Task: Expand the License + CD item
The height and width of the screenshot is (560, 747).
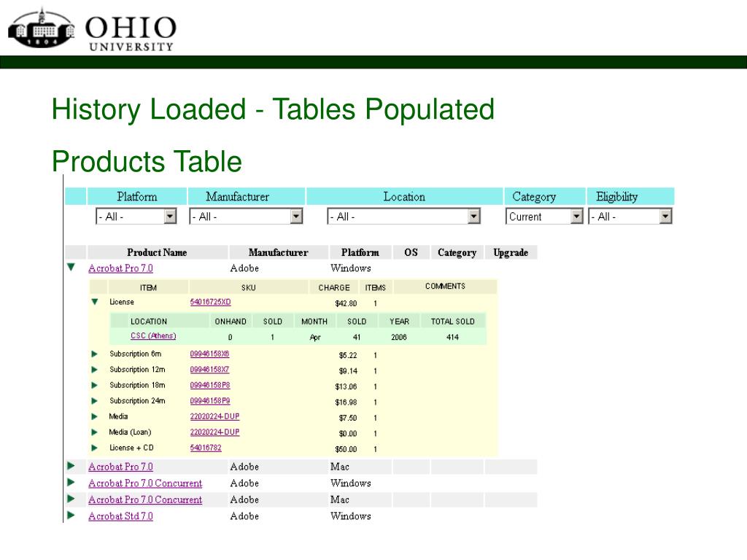Action: click(x=94, y=448)
